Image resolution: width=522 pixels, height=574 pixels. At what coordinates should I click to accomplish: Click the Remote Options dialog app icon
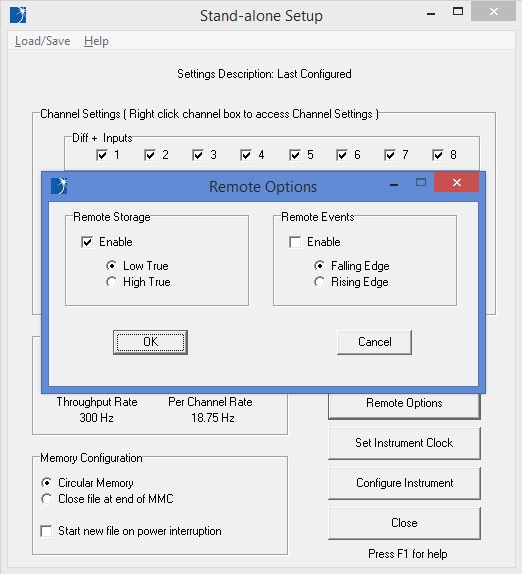tap(59, 186)
